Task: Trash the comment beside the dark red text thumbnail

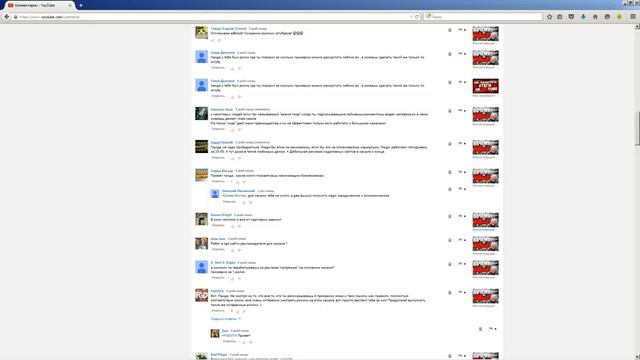Action: coord(450,82)
